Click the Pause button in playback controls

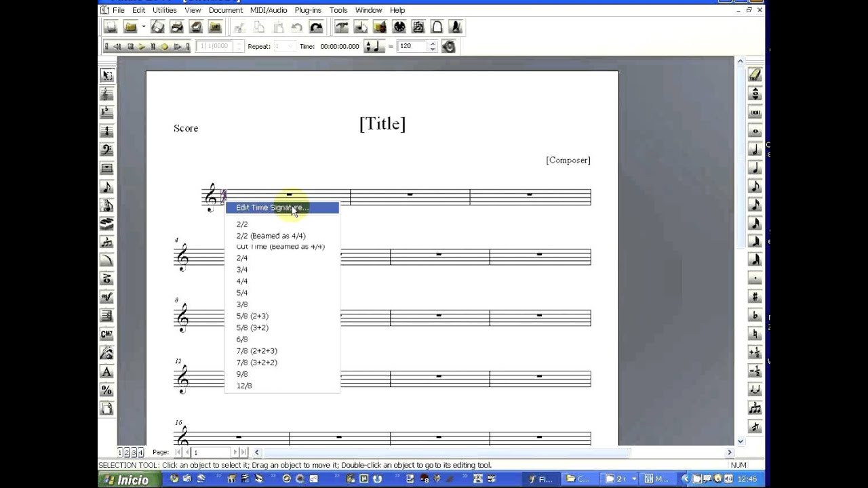click(153, 46)
